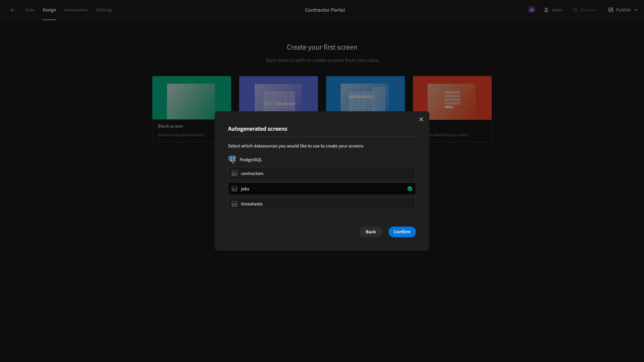Click the Preview eye icon
644x362 pixels.
[x=575, y=10]
